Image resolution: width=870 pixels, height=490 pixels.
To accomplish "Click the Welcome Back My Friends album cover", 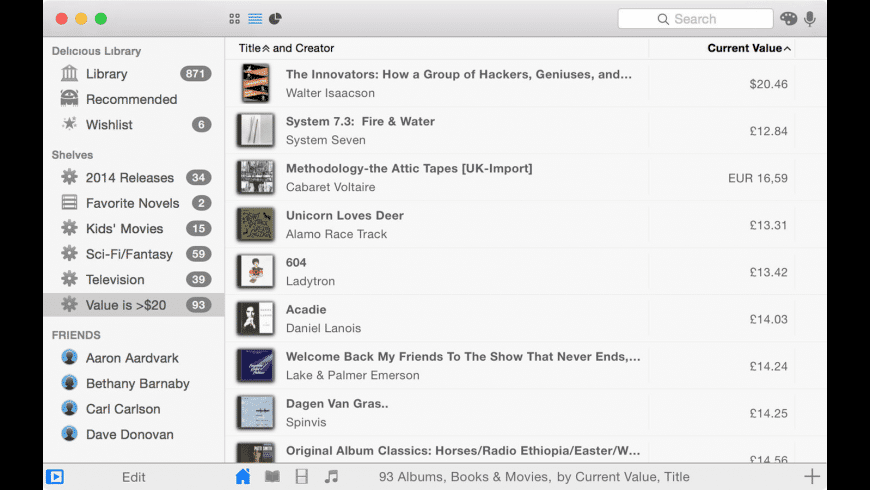I will 256,366.
